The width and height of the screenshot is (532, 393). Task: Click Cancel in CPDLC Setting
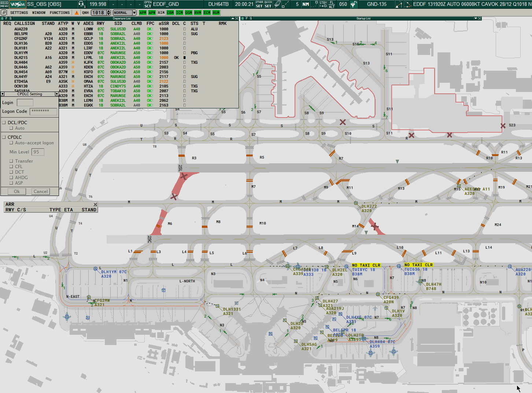tap(41, 191)
